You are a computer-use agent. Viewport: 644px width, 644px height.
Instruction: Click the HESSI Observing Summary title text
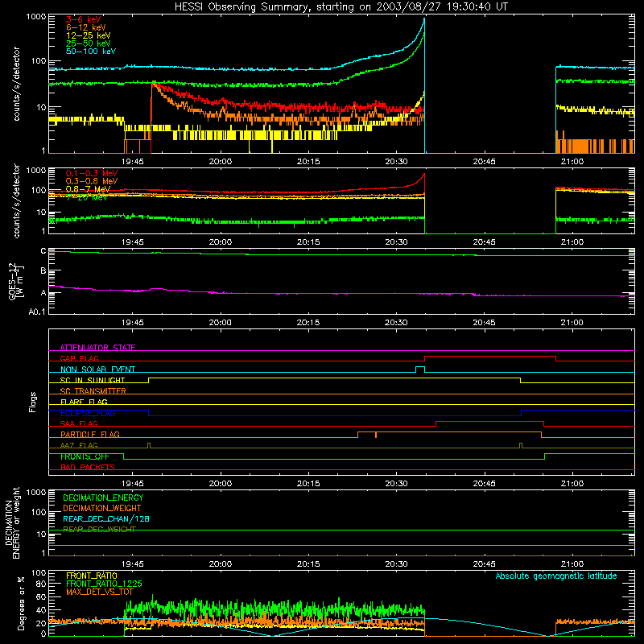click(x=341, y=7)
